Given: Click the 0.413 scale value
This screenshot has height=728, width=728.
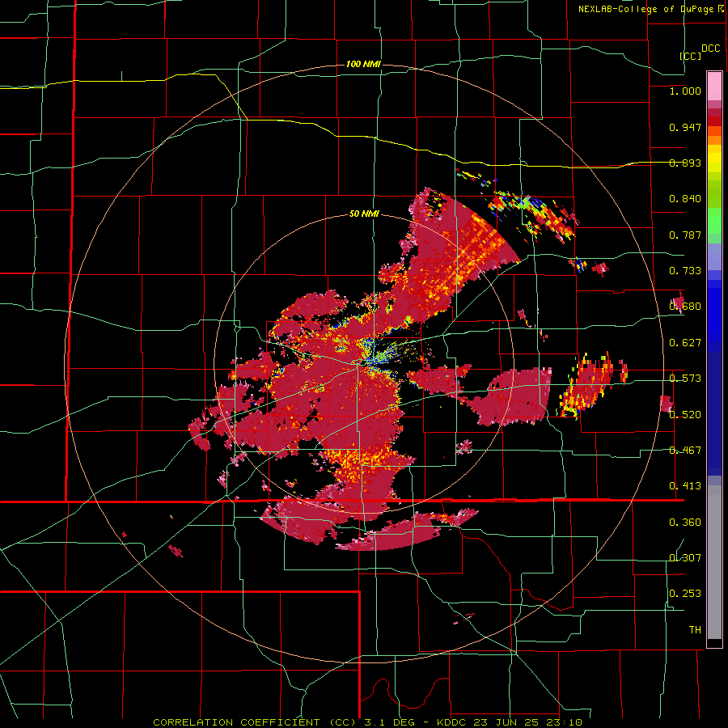Looking at the screenshot, I should pyautogui.click(x=685, y=486).
